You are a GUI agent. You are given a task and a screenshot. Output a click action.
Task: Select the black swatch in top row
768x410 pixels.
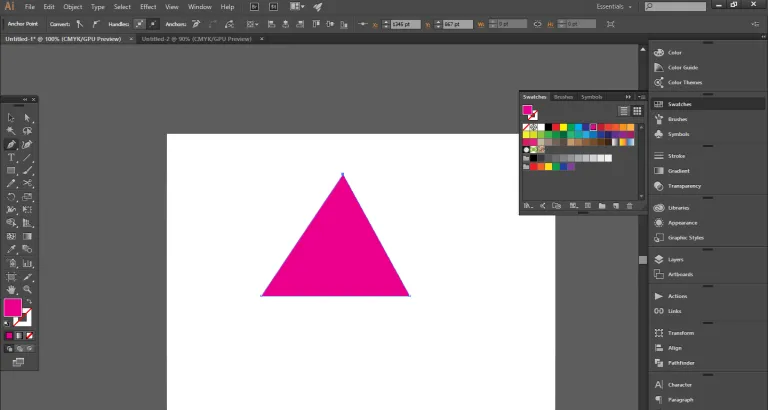tap(549, 127)
